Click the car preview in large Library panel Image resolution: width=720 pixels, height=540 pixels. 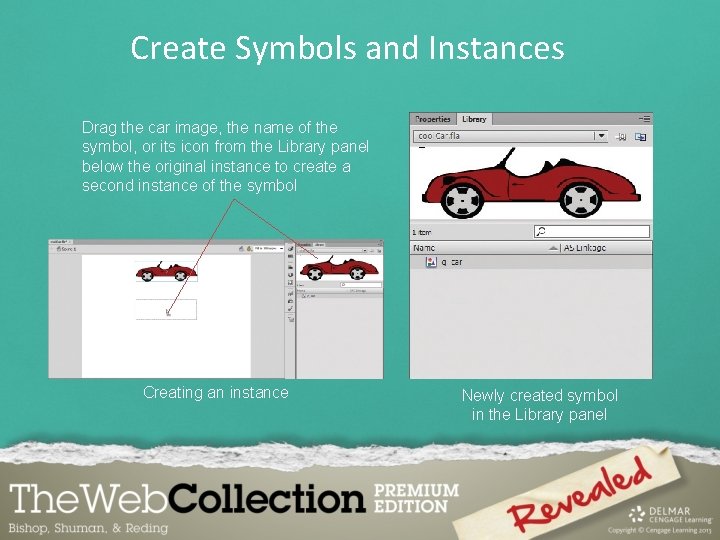(531, 184)
